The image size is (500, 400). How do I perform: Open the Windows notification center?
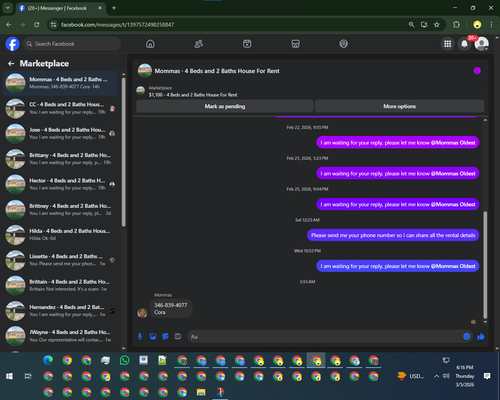[487, 376]
